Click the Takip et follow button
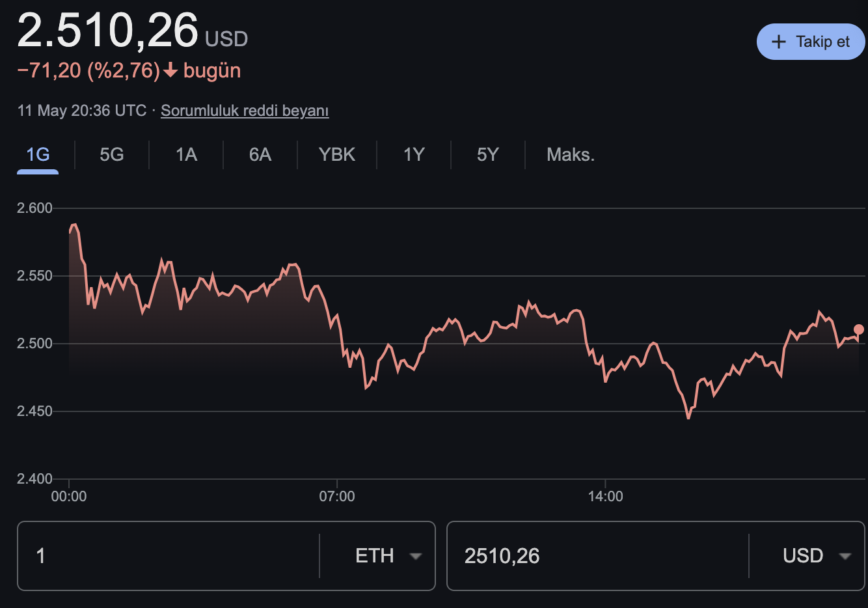Screen dimensions: 868x608 click(811, 42)
